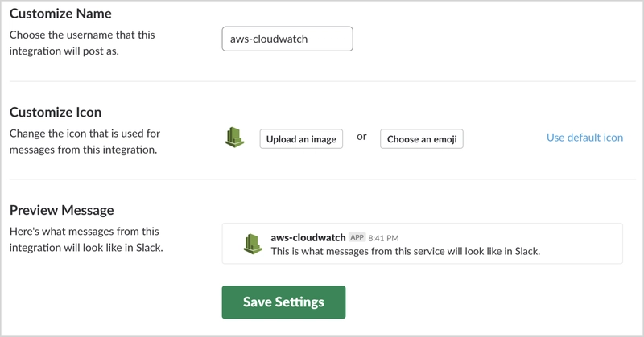Click the 8:41 PM timestamp in preview
Viewport: 644px width, 337px height.
pyautogui.click(x=383, y=238)
